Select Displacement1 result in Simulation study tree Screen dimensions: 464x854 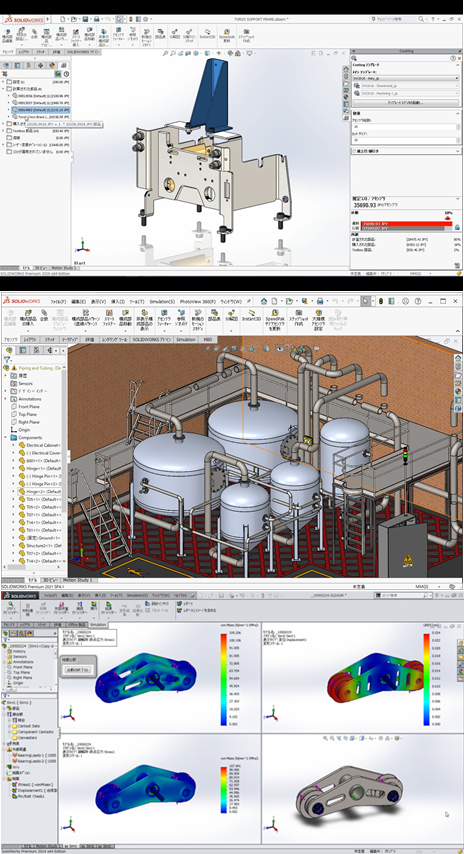click(32, 791)
